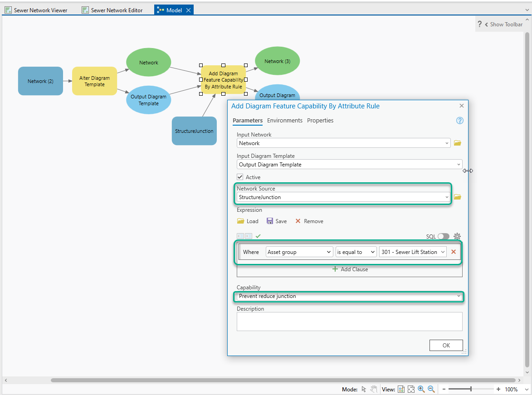
Task: Open the Capability dropdown showing Prevent reduce junction
Action: point(459,296)
